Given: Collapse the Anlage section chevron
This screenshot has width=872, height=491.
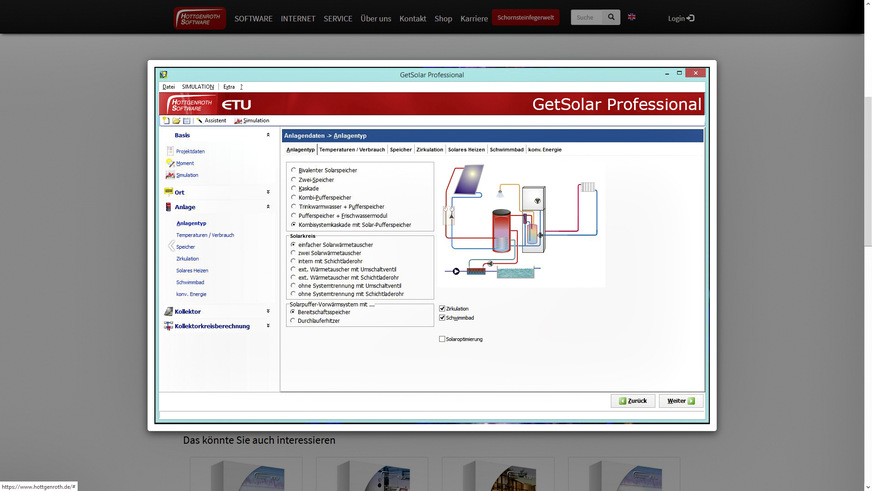Looking at the screenshot, I should [267, 207].
